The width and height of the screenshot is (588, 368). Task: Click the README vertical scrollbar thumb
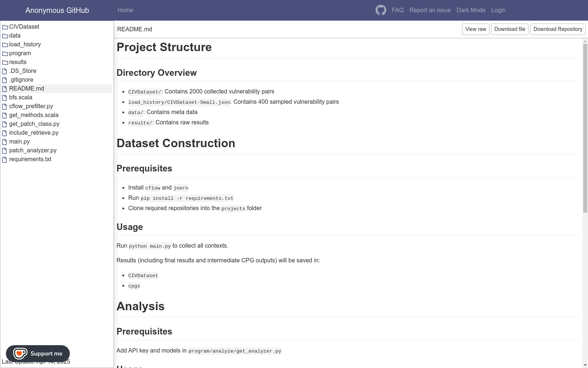click(x=585, y=128)
